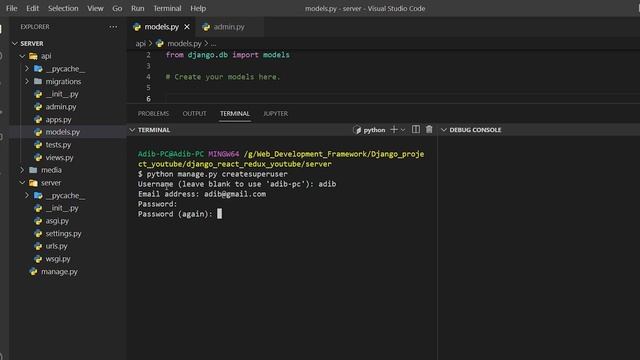Kill terminal with the trash icon
This screenshot has height=360, width=640.
click(x=429, y=129)
